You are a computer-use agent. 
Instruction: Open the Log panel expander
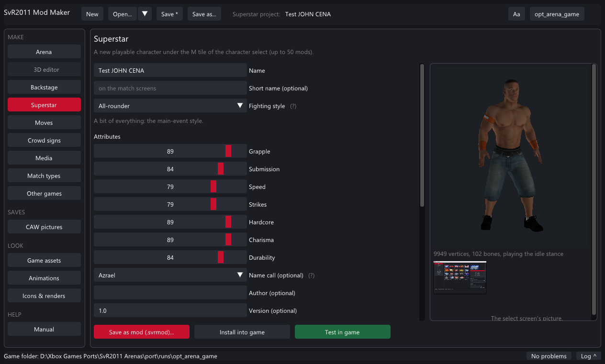[589, 356]
